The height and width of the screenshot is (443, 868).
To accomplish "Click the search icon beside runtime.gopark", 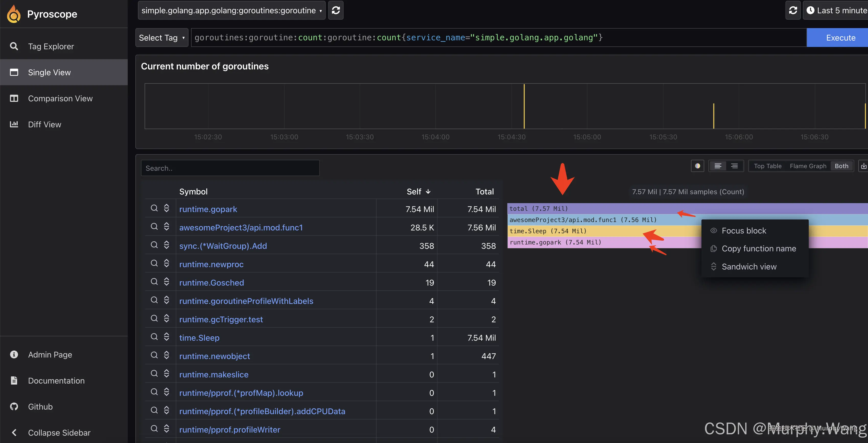I will tap(154, 208).
